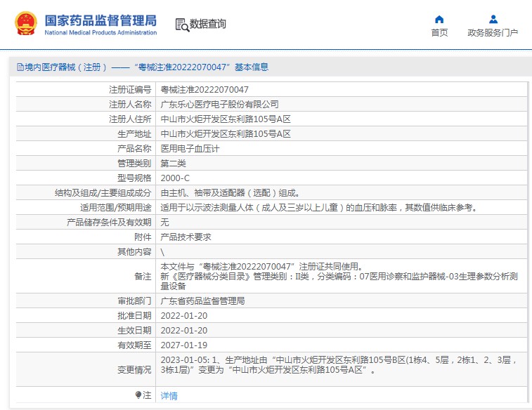Open the 政务服务门户 navigation label
Image resolution: width=532 pixels, height=410 pixels.
pos(493,32)
